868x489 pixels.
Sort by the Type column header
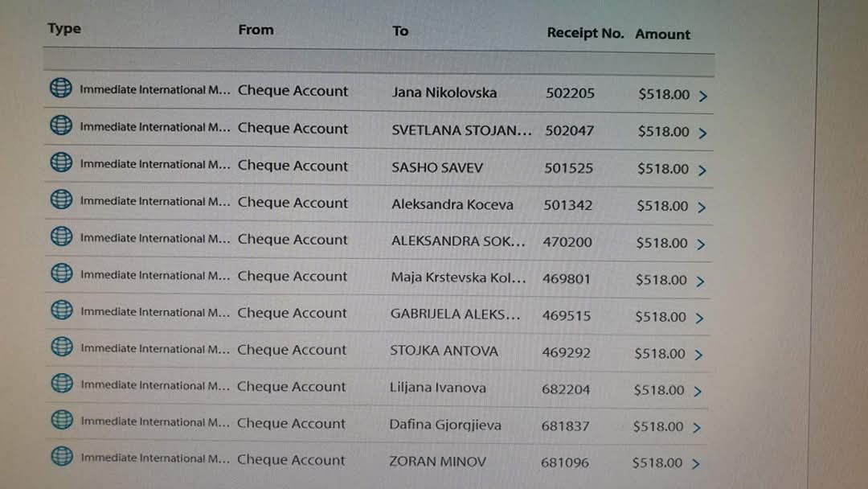[x=64, y=29]
